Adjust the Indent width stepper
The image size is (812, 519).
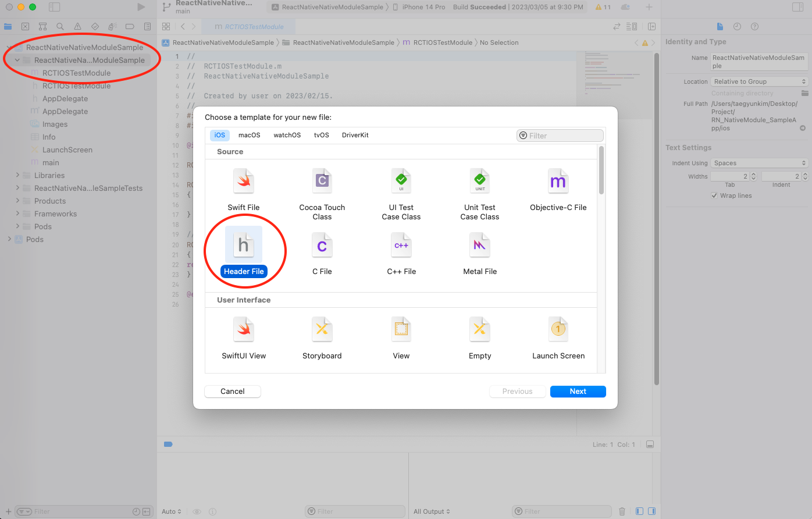tap(805, 176)
